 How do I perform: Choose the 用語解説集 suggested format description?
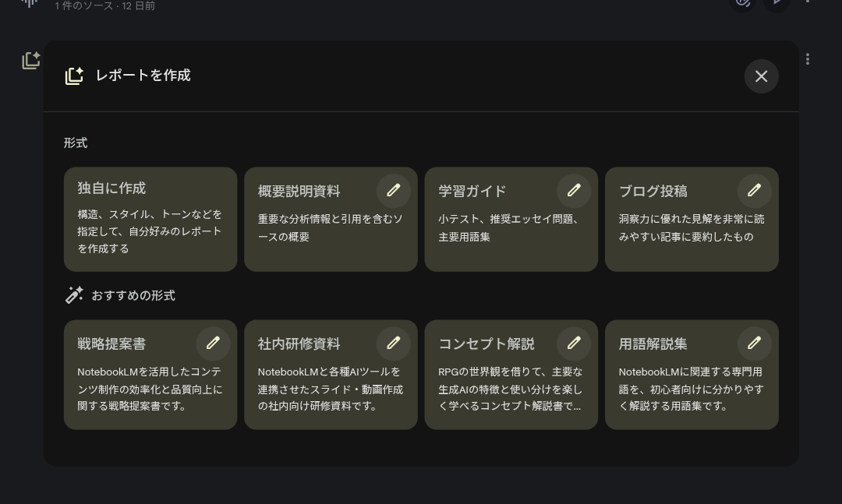coord(692,389)
